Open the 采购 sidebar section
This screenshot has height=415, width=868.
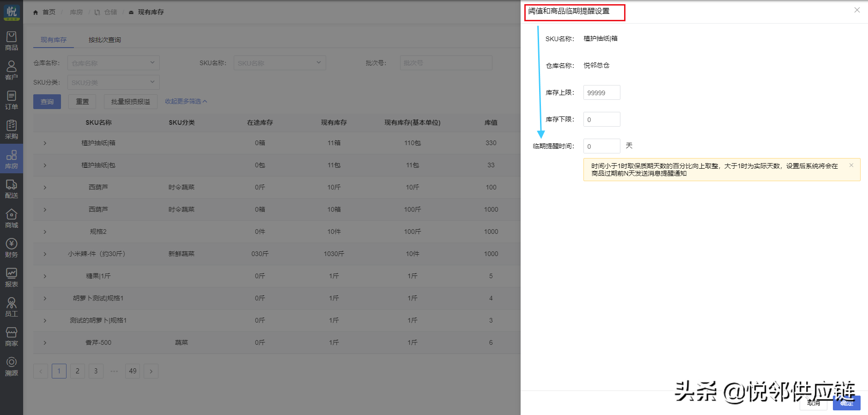pyautogui.click(x=12, y=130)
